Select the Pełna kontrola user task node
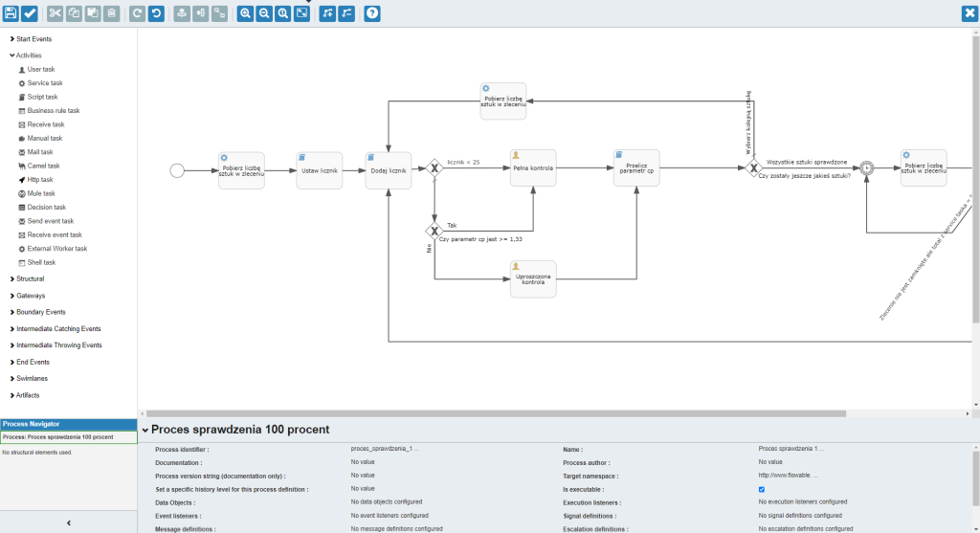980x533 pixels. pyautogui.click(x=533, y=167)
